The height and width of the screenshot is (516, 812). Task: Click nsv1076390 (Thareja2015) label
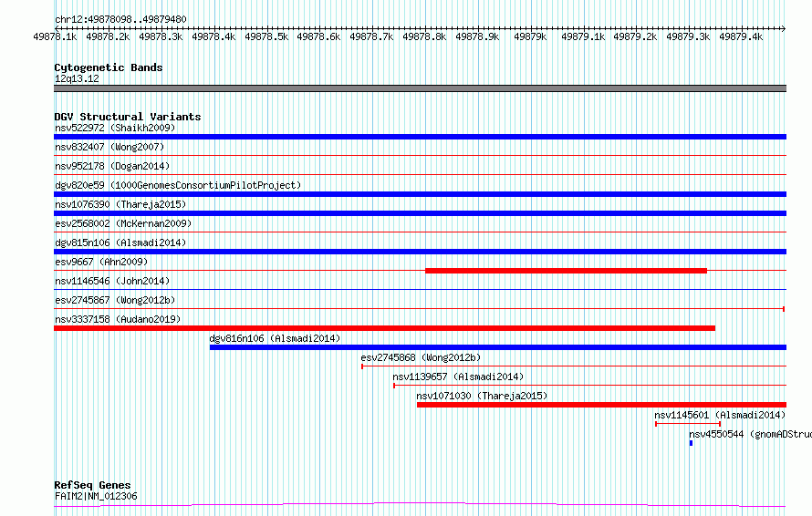pos(120,204)
